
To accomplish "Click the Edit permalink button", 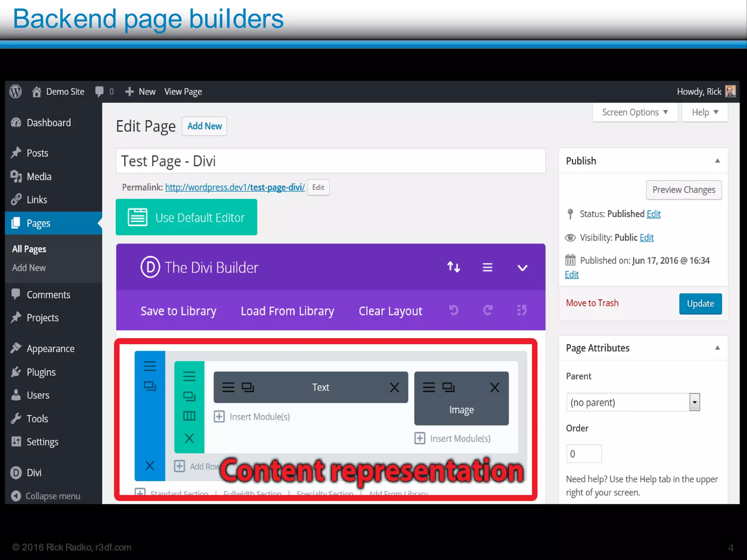I will [x=318, y=187].
